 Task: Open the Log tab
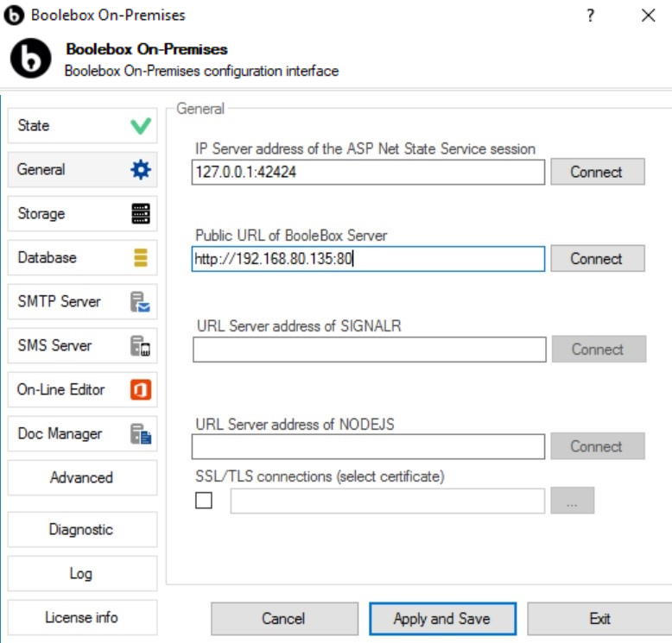coord(82,574)
